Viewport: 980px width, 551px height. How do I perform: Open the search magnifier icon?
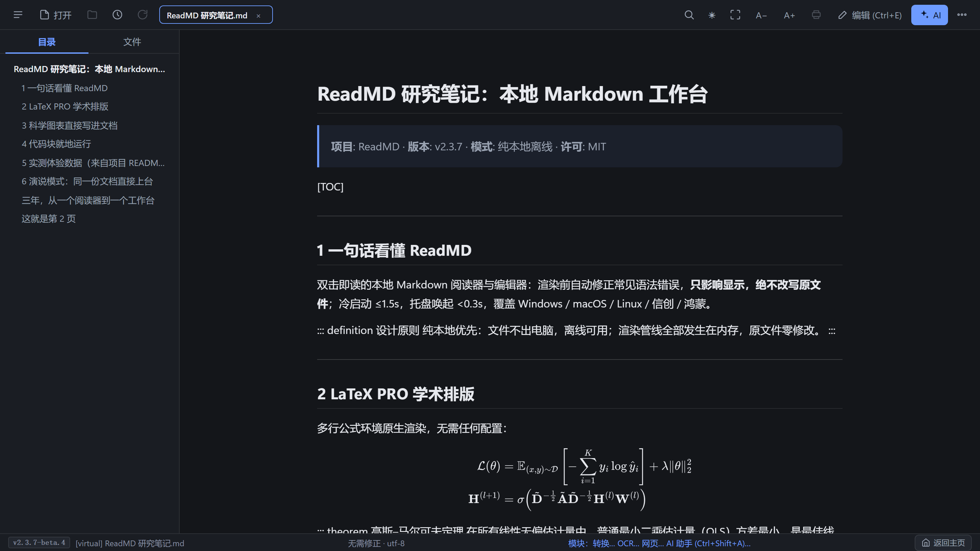coord(689,15)
